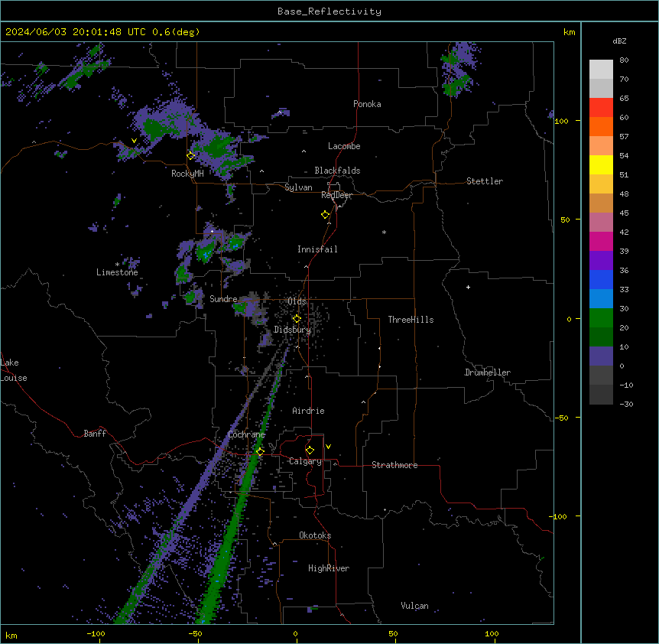Click the Drumheller label
This screenshot has height=644, width=659.
488,372
